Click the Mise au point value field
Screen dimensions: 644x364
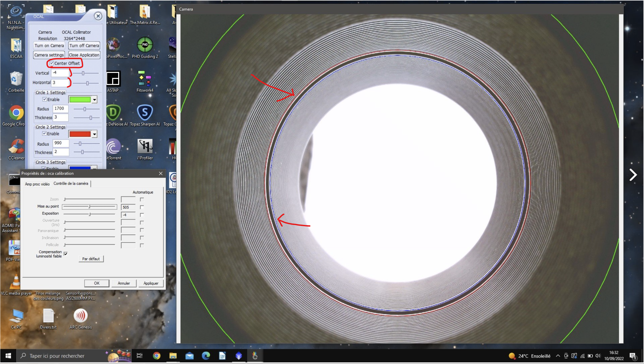pyautogui.click(x=128, y=207)
